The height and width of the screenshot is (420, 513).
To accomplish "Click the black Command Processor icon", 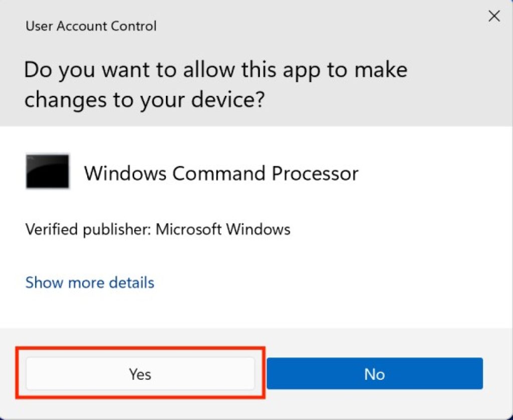I will coord(48,172).
